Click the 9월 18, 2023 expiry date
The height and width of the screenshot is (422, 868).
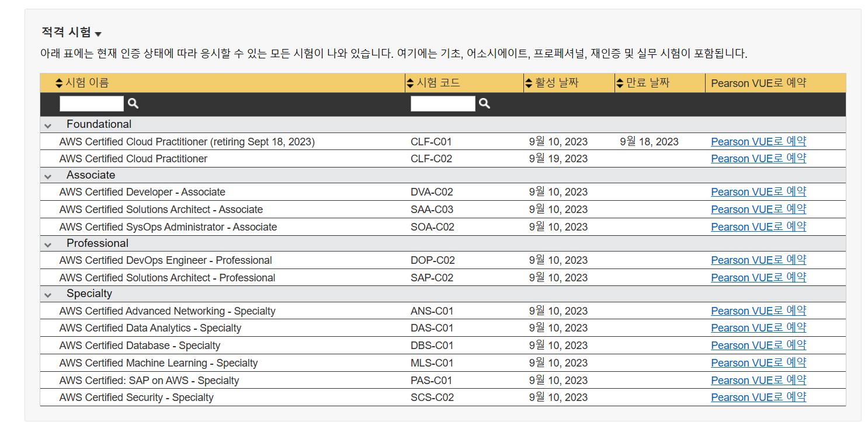649,142
